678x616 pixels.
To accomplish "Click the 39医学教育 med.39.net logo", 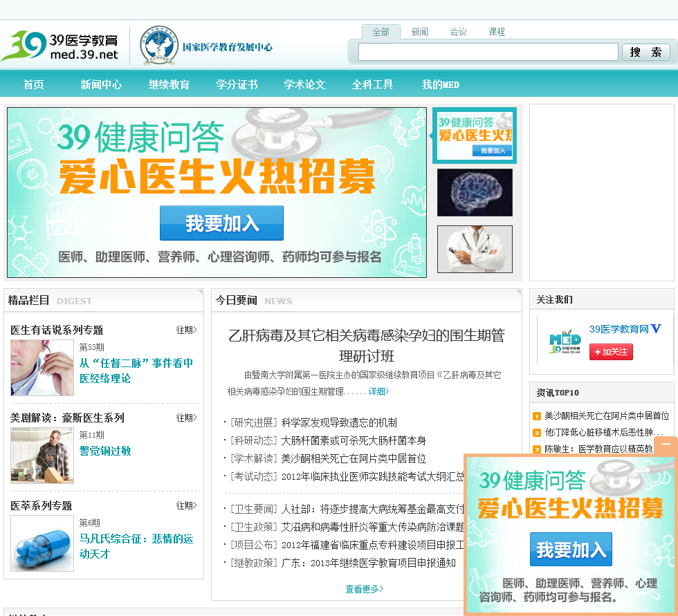I will coord(60,46).
